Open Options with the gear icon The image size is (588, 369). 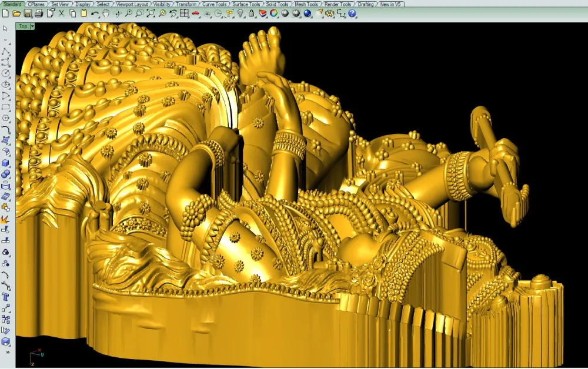pos(330,14)
